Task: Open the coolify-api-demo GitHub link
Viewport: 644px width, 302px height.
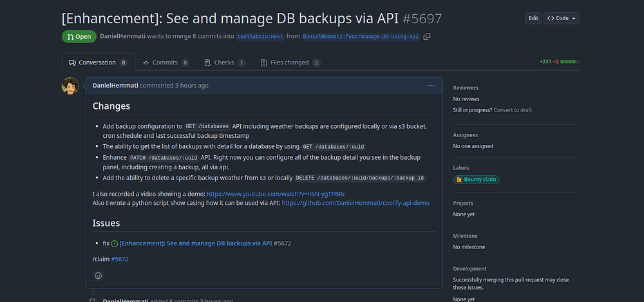Action: coord(355,203)
